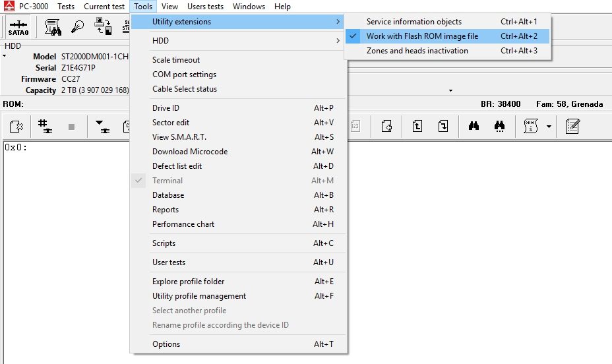The height and width of the screenshot is (364, 612).
Task: Open Defect list edit
Action: click(239, 166)
